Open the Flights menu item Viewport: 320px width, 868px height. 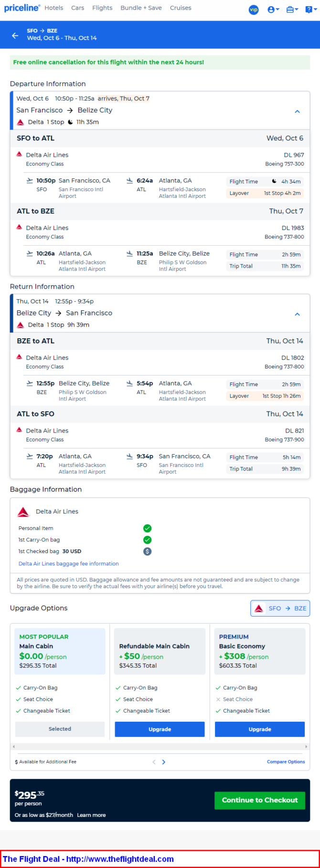102,8
